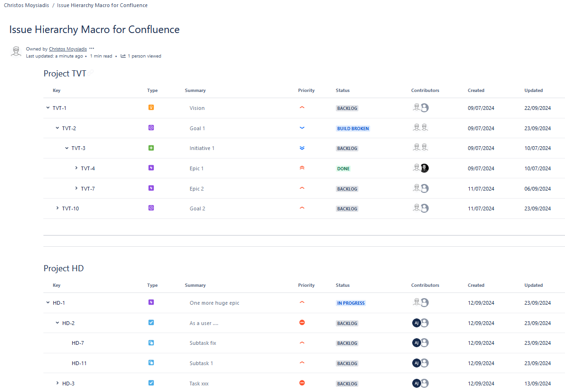
Task: Click the contributor avatars in TVT-4 row
Action: point(421,168)
